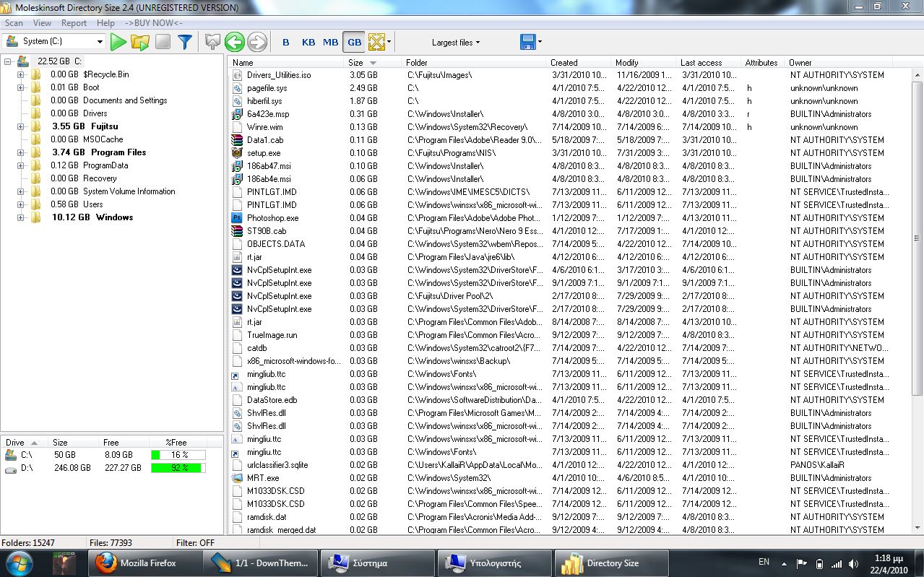Image resolution: width=924 pixels, height=577 pixels.
Task: Click the yellow expand arrows icon
Action: click(x=376, y=42)
